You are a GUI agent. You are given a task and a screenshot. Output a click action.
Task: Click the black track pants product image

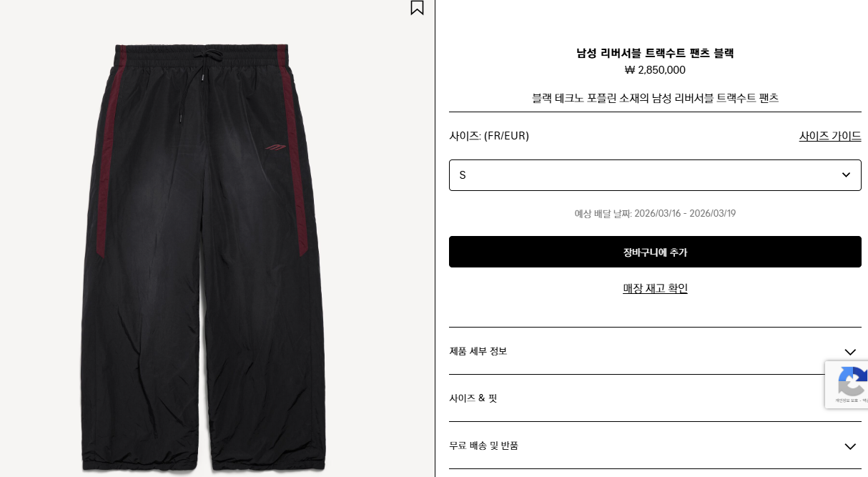(204, 257)
